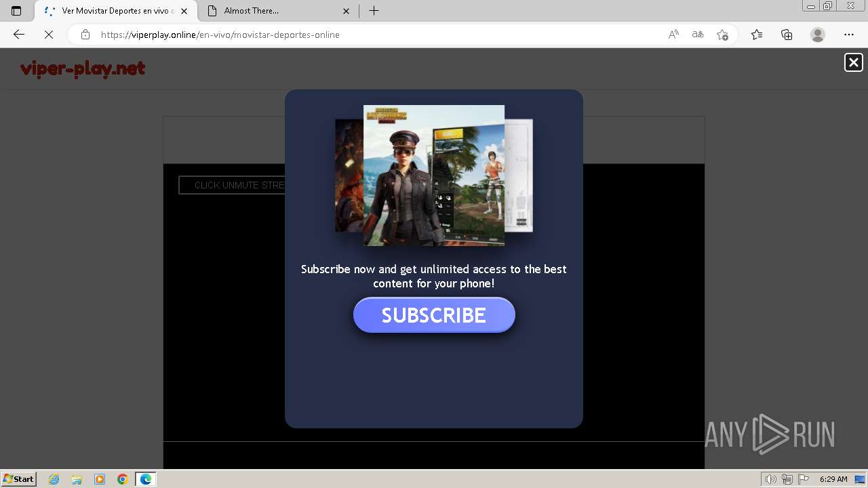Screen dimensions: 868x488
Task: Open the Collections icon
Action: pyautogui.click(x=787, y=35)
